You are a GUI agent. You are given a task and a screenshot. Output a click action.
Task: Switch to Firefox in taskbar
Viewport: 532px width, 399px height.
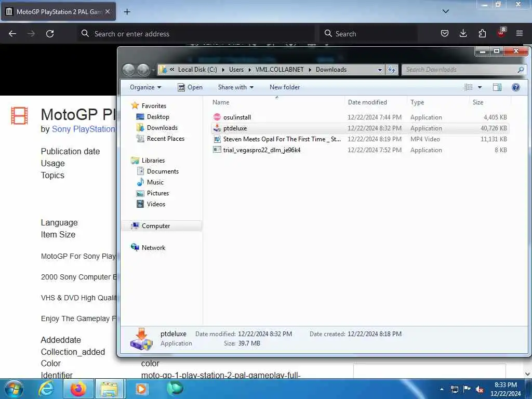[x=78, y=389]
